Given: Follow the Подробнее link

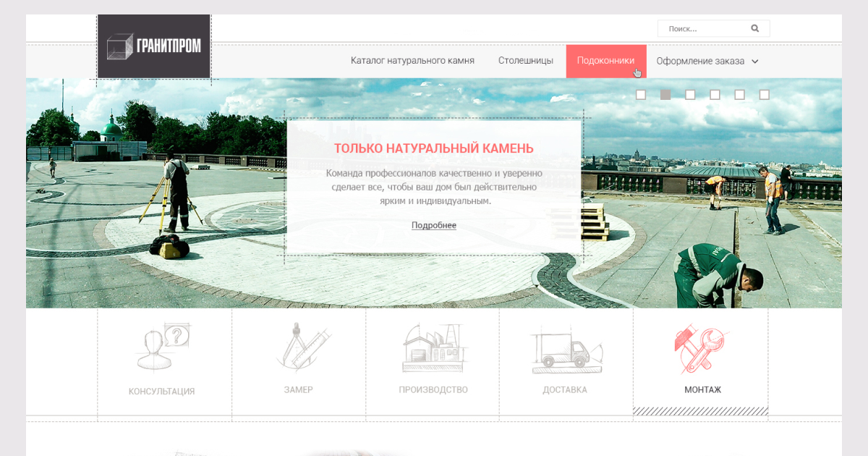Looking at the screenshot, I should pos(434,225).
